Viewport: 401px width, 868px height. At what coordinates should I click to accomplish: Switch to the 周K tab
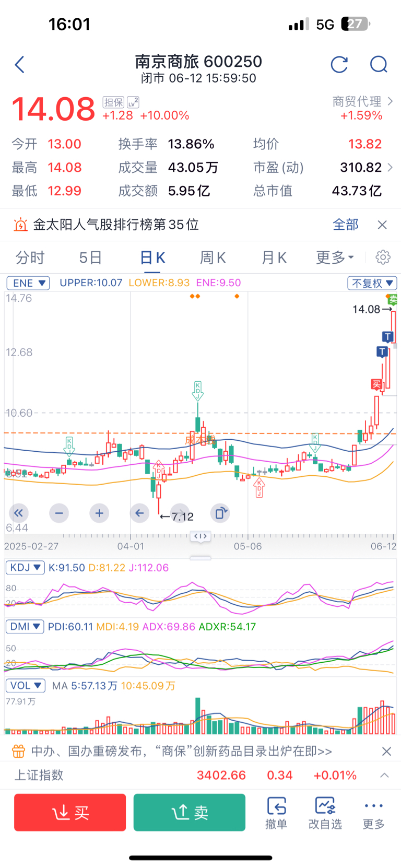tap(213, 257)
